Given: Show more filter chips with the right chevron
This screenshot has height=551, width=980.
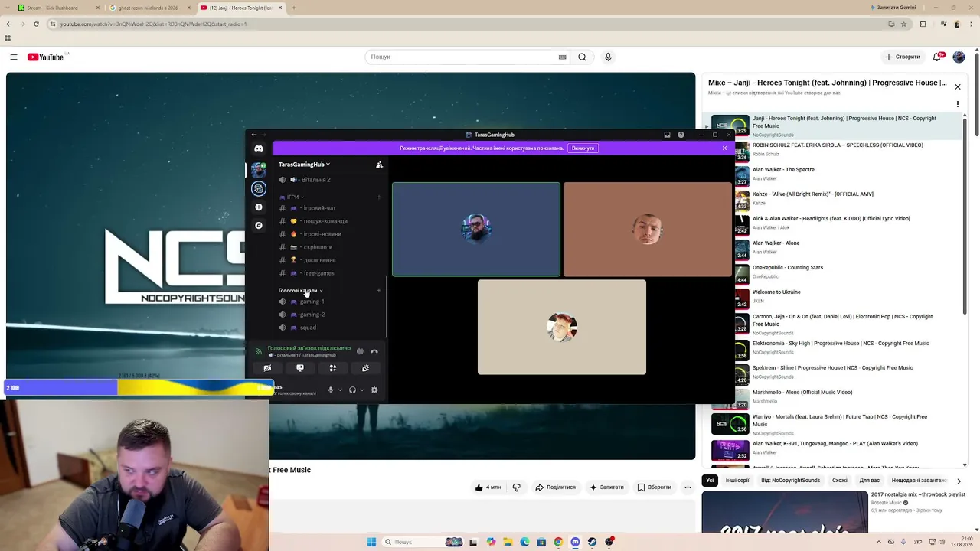Looking at the screenshot, I should (959, 481).
